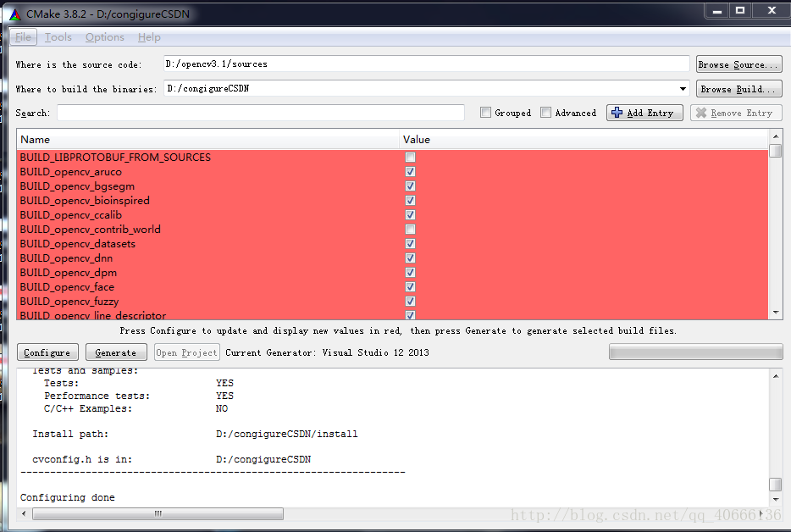The width and height of the screenshot is (791, 532).
Task: Click the source code path field
Action: tap(426, 64)
